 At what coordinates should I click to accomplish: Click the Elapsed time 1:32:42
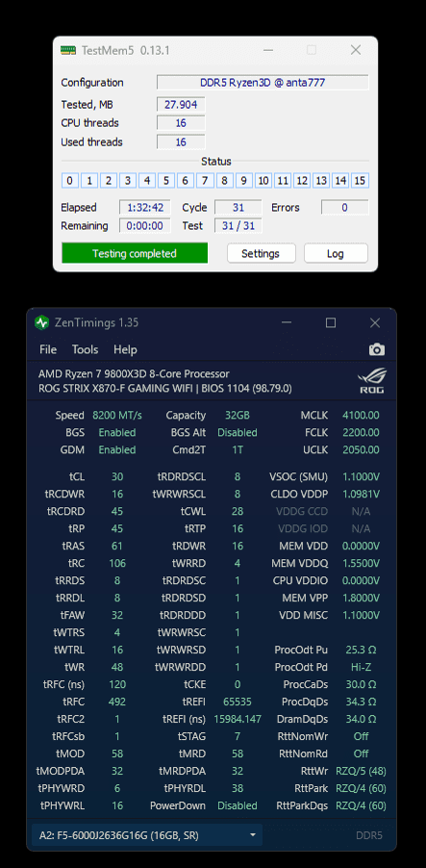coord(145,208)
